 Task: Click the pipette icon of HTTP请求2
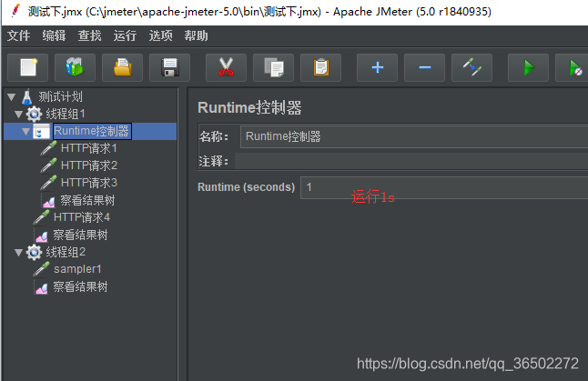(x=49, y=165)
